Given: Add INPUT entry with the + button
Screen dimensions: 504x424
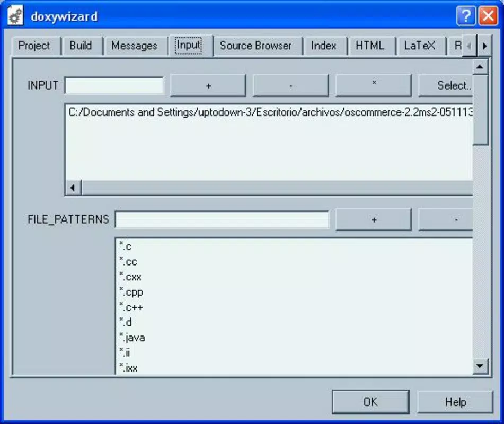Looking at the screenshot, I should click(x=208, y=85).
